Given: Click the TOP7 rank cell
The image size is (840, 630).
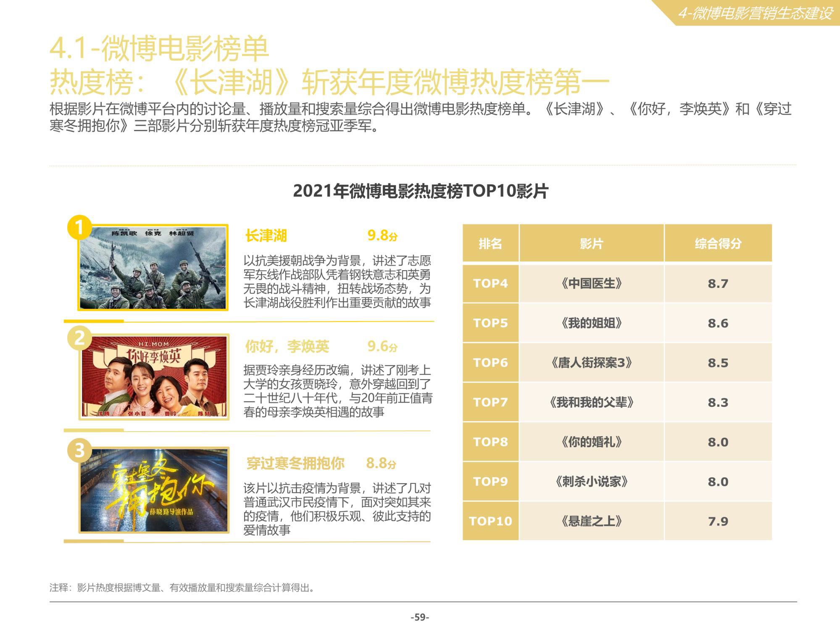Looking at the screenshot, I should [490, 402].
